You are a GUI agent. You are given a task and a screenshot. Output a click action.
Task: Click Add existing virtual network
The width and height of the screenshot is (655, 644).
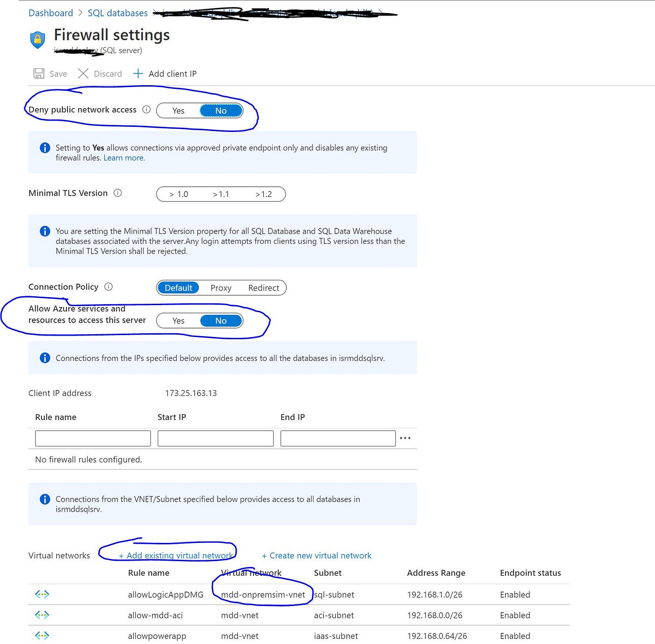point(176,556)
